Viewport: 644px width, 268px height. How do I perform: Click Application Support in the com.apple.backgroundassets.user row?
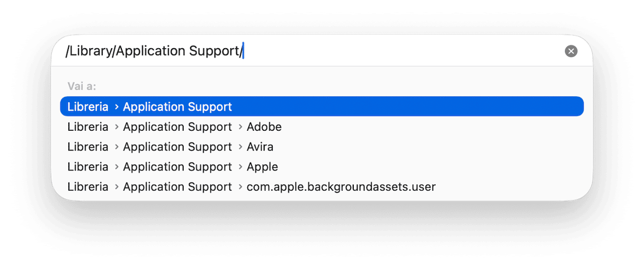pos(177,187)
